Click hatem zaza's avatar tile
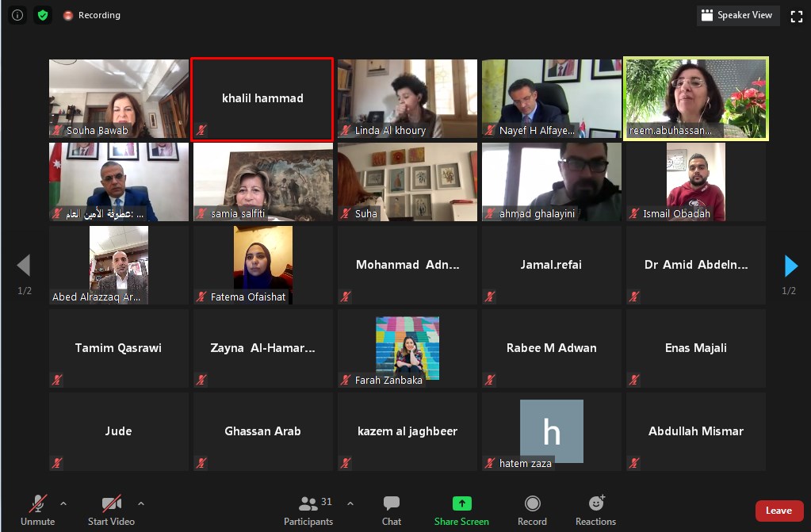Screen dimensions: 811x532 point(551,432)
